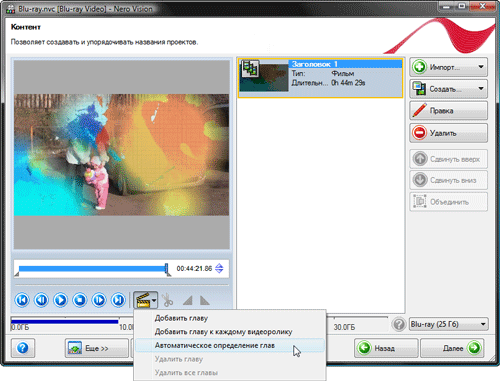The width and height of the screenshot is (500, 381).
Task: Jump to the end of the video
Action: [x=118, y=300]
